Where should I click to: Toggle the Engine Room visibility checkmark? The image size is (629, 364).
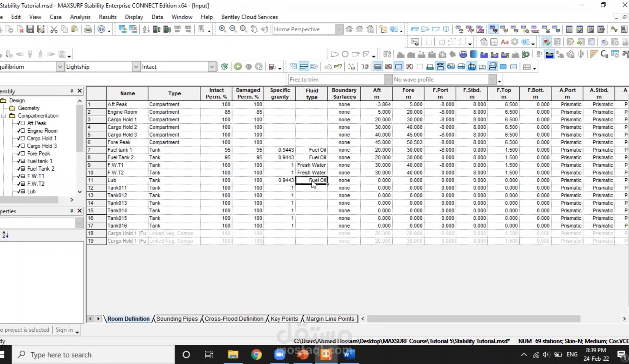[19, 131]
